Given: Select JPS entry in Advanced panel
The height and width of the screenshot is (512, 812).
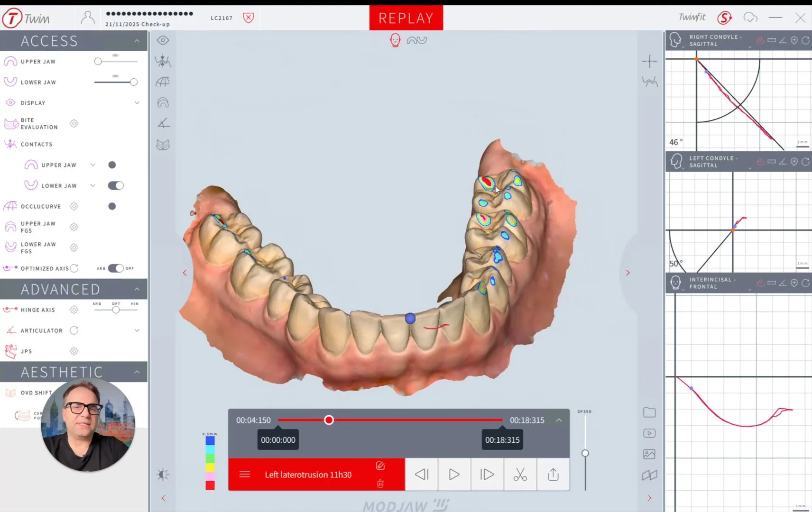Looking at the screenshot, I should tap(26, 351).
